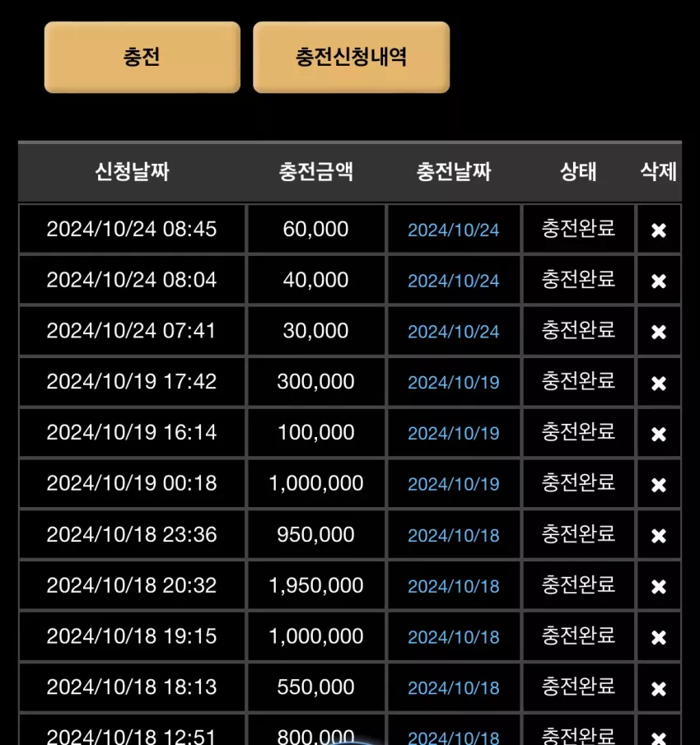Open the 충전 tab
This screenshot has width=700, height=745.
coord(142,57)
